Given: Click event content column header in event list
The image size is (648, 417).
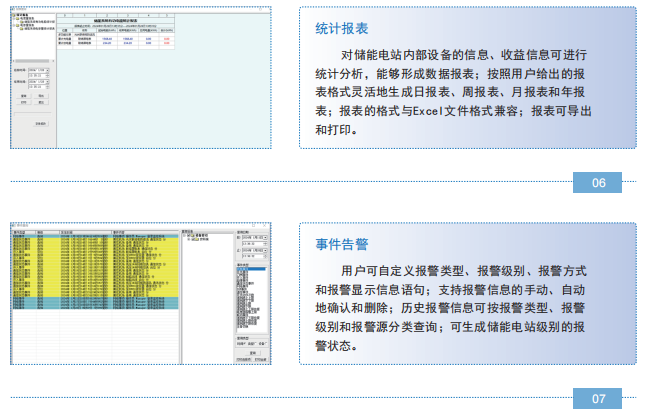Looking at the screenshot, I should (x=145, y=232).
